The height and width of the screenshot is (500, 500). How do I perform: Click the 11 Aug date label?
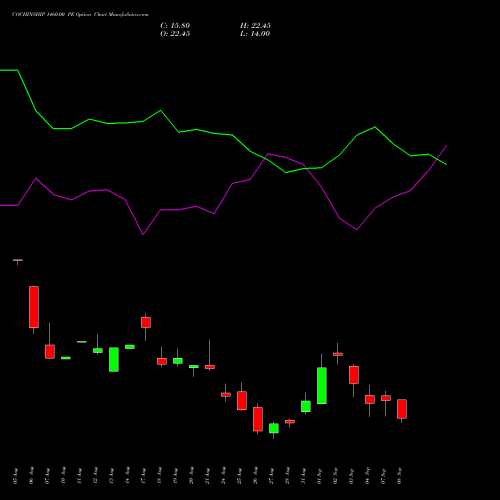(x=79, y=476)
